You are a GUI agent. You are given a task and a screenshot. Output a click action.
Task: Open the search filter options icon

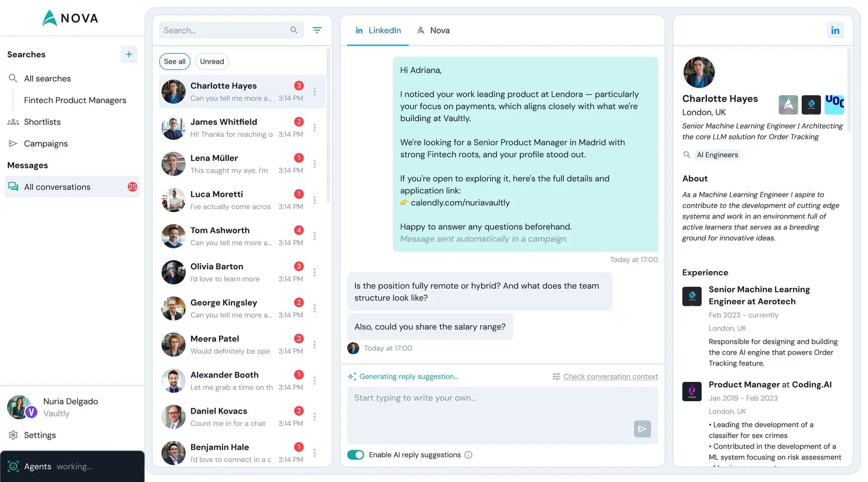317,30
